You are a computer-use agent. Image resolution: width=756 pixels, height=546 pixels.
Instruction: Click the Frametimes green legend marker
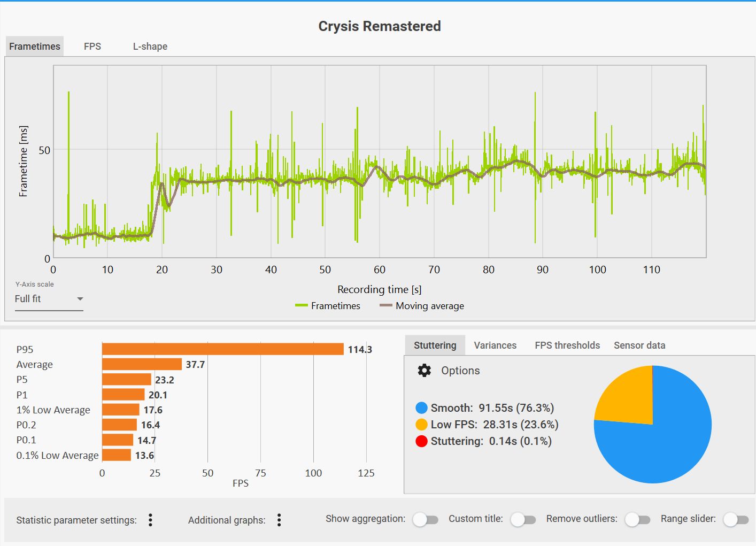[x=302, y=306]
